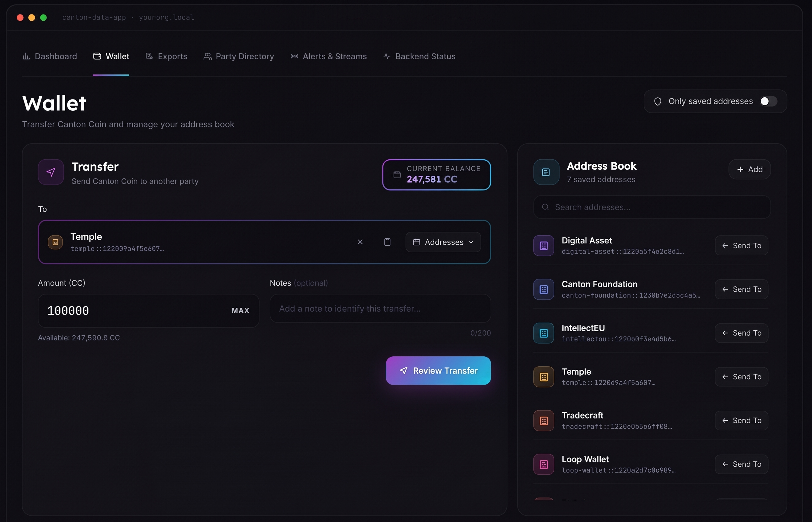The image size is (812, 522).
Task: Click the Loop Wallet pink icon
Action: pyautogui.click(x=544, y=464)
